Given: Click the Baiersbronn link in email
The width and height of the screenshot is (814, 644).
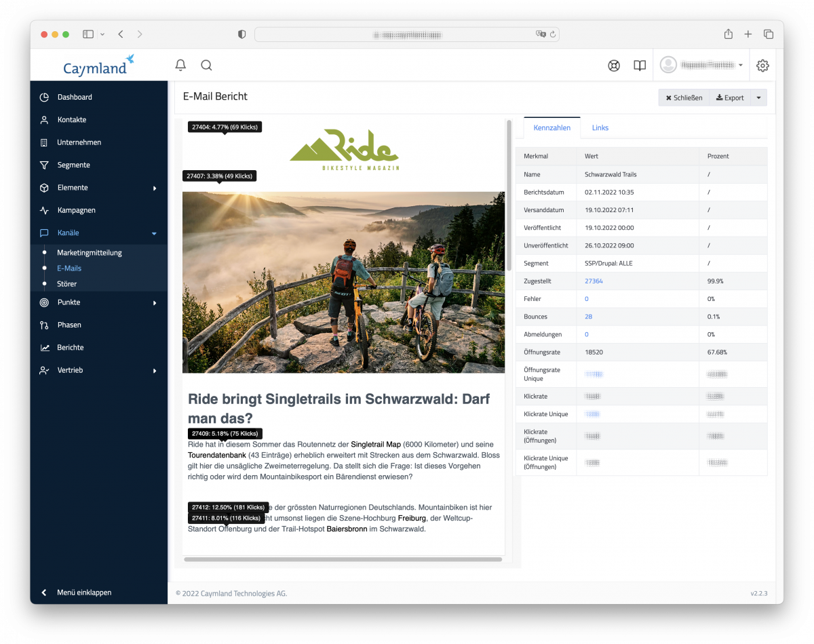Looking at the screenshot, I should [x=347, y=529].
